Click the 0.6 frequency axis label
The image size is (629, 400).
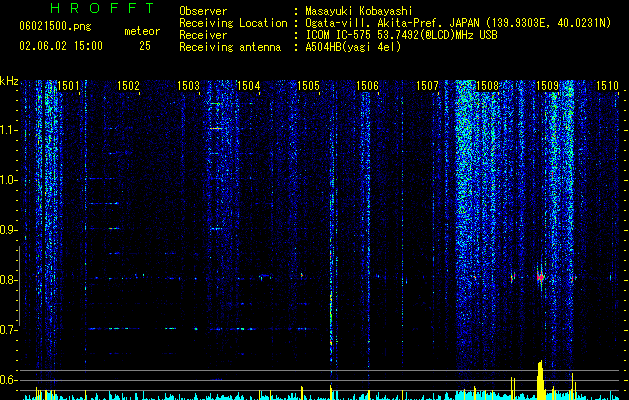(x=8, y=380)
